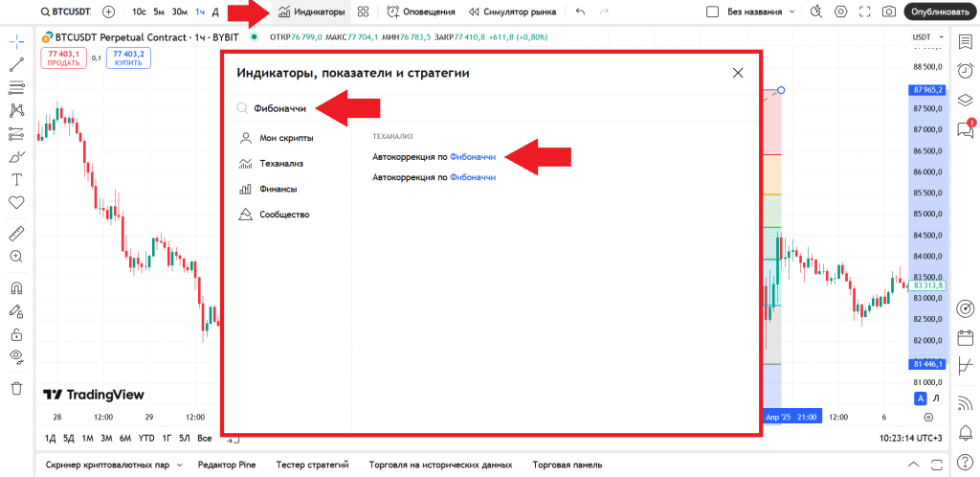This screenshot has width=980, height=477.
Task: Open Торговая панель tab
Action: click(x=568, y=466)
